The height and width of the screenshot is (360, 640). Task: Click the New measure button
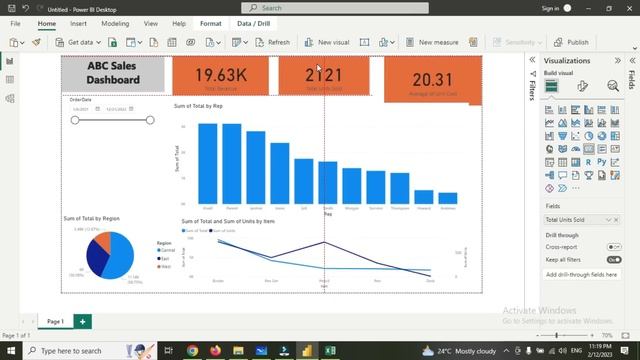click(432, 42)
